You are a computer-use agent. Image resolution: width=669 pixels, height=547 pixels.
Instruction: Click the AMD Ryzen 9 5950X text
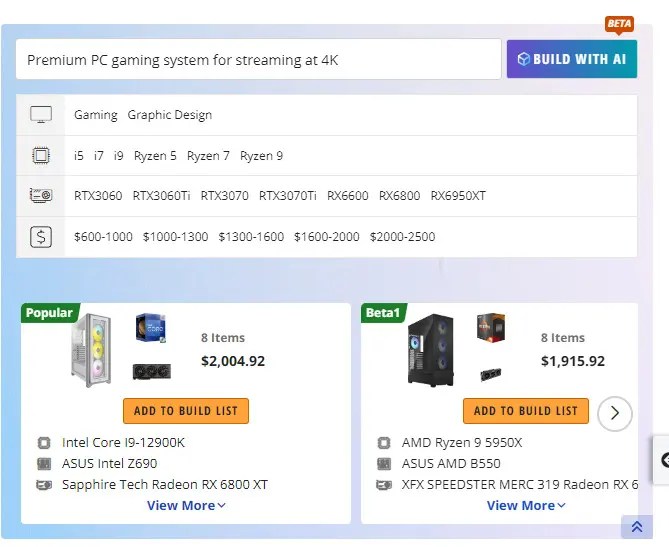462,443
